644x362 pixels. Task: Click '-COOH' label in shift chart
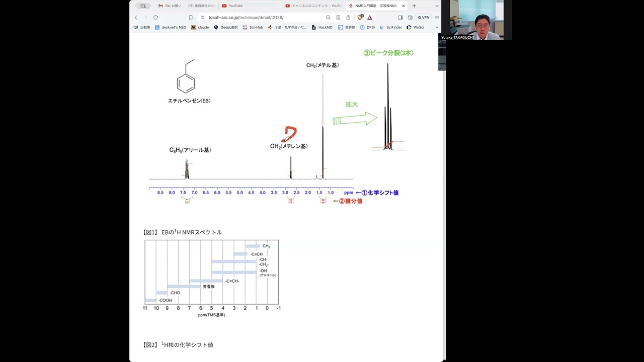pyautogui.click(x=165, y=301)
